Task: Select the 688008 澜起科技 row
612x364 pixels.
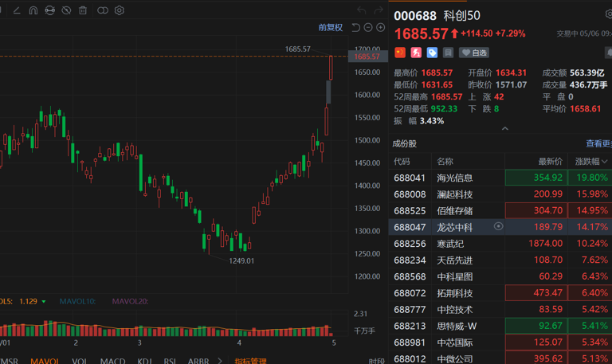Action: tap(500, 194)
